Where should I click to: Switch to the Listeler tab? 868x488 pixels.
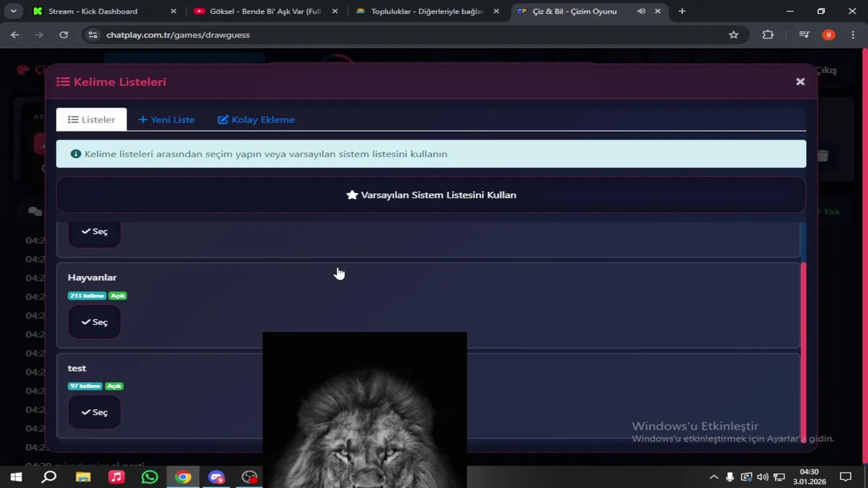point(92,119)
